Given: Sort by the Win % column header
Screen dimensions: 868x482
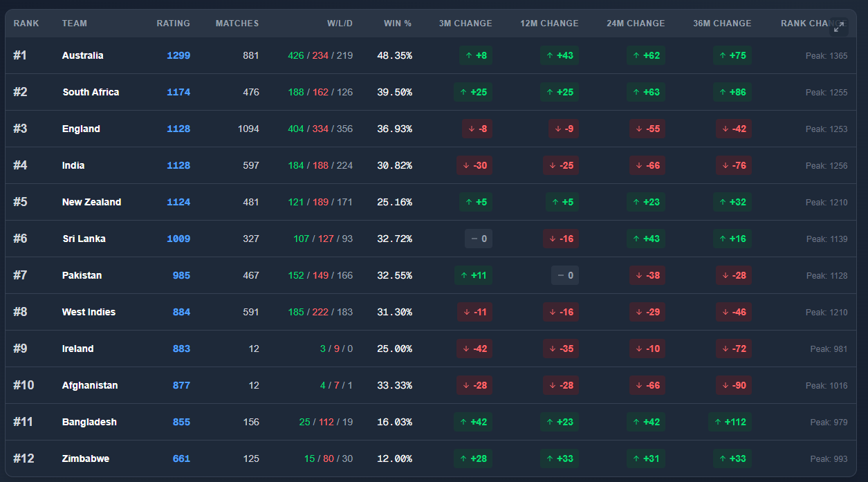Looking at the screenshot, I should tap(398, 24).
